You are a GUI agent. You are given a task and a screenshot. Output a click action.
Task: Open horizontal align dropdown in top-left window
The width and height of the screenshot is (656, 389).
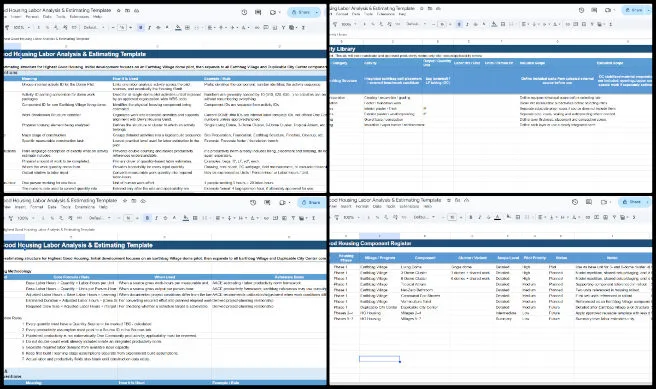coord(211,28)
